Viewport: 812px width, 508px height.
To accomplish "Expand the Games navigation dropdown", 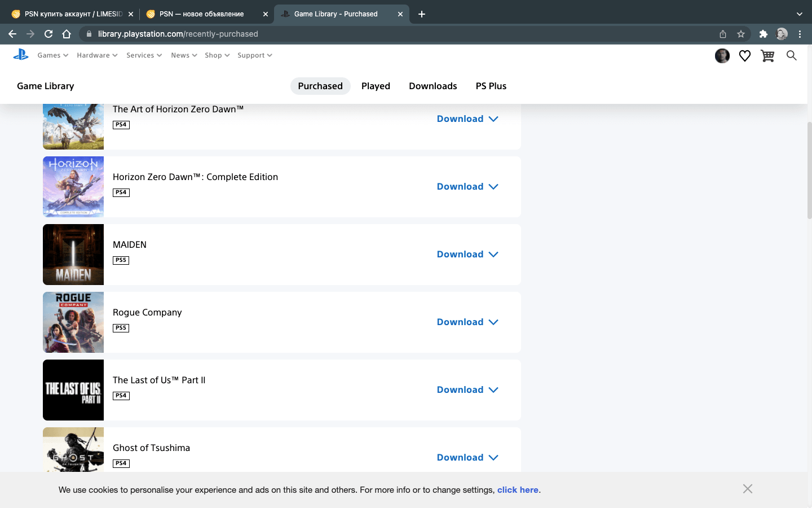I will tap(52, 55).
